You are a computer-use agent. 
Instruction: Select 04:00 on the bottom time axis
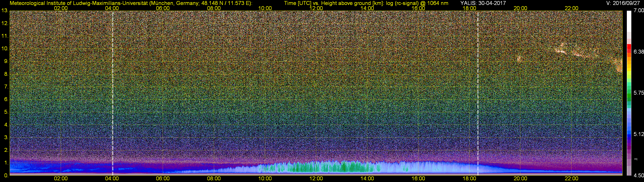click(x=112, y=179)
